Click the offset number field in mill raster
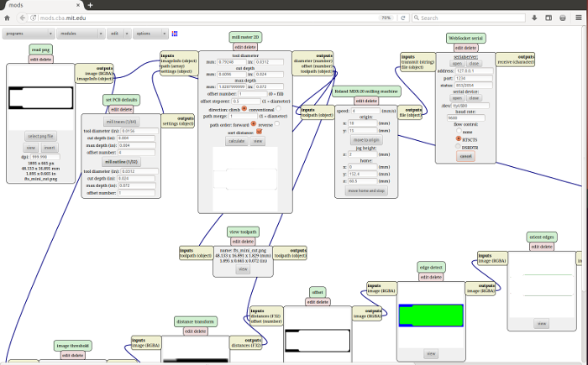The image size is (588, 365). pyautogui.click(x=252, y=94)
